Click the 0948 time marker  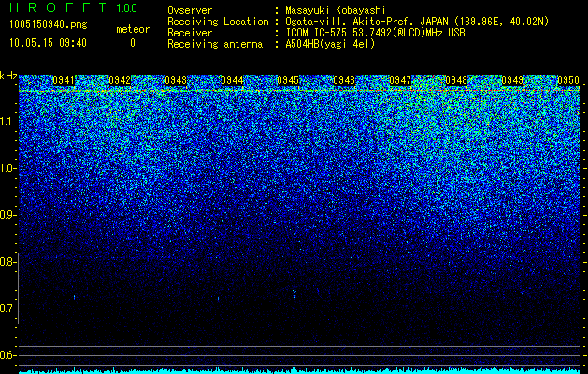[x=456, y=80]
